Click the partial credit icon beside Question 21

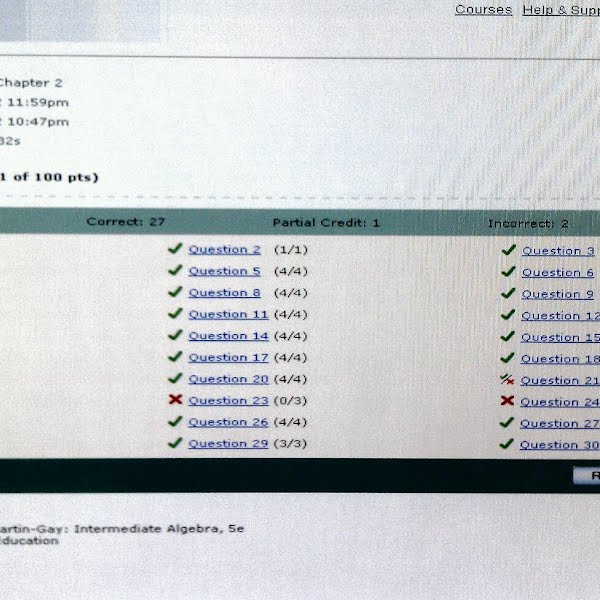507,379
